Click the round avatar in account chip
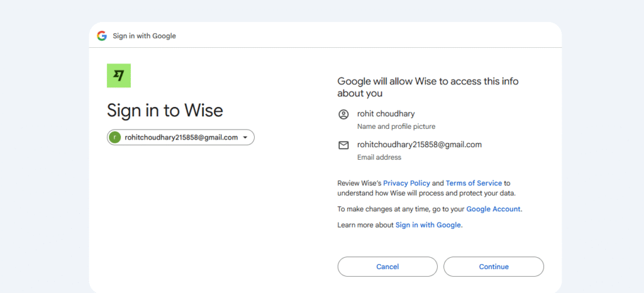 115,137
